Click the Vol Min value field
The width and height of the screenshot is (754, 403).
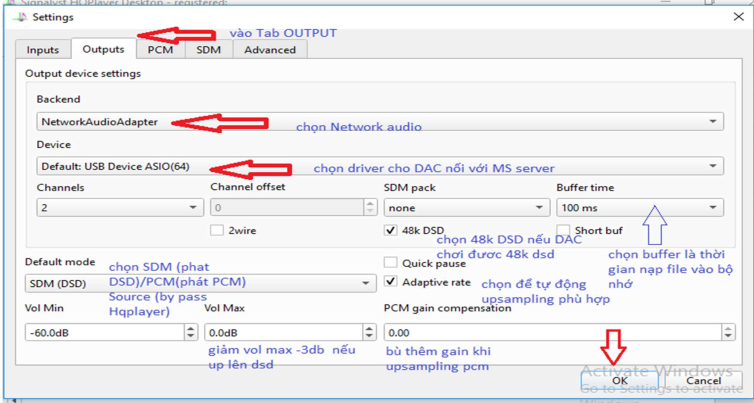click(x=105, y=332)
